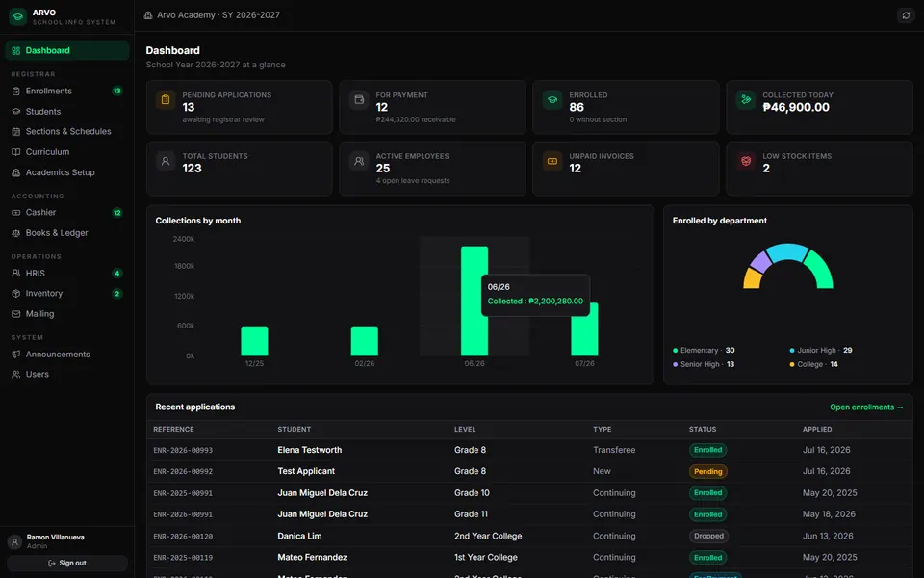The image size is (924, 578).
Task: Click the Dashboard grid icon in sidebar
Action: [x=16, y=51]
